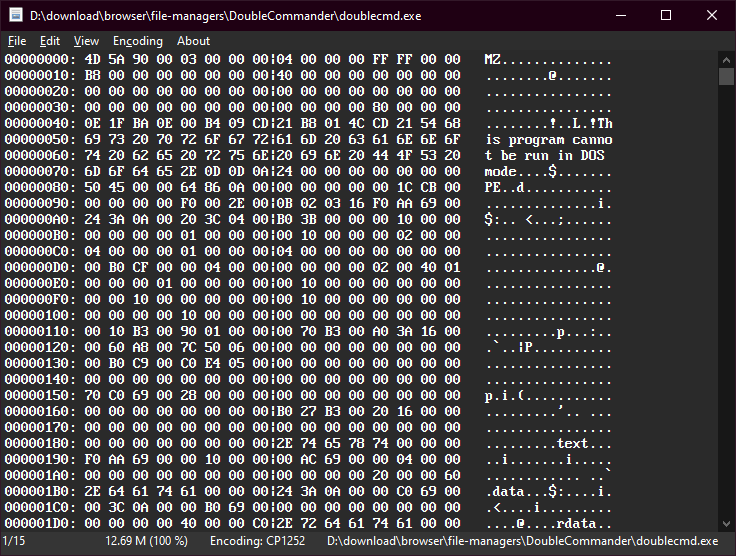736x556 pixels.
Task: Open the Edit menu
Action: click(x=50, y=41)
